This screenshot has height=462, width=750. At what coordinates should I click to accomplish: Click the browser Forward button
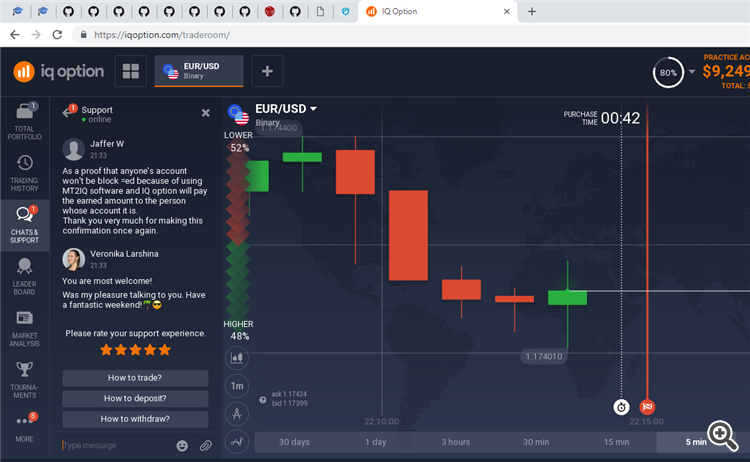(36, 35)
